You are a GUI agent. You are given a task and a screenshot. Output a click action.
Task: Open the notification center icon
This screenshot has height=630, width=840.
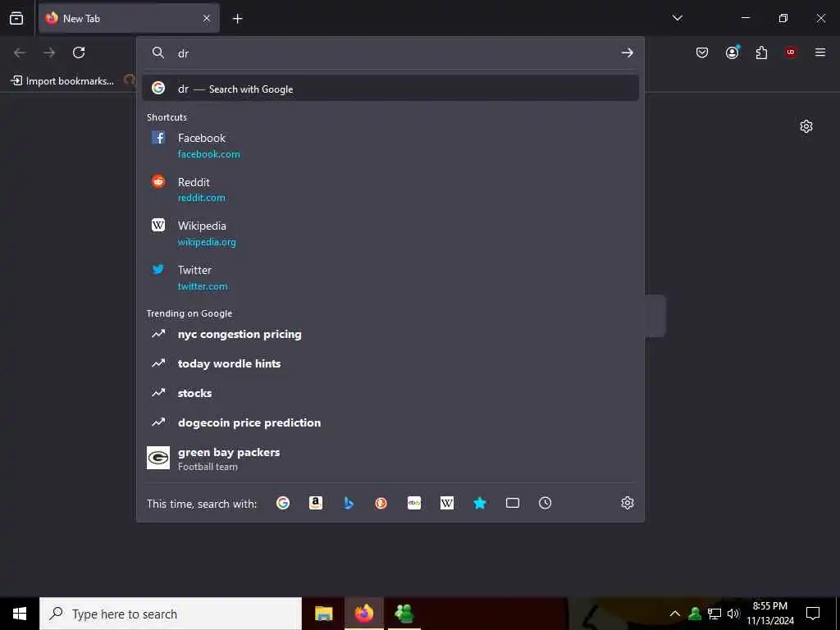(x=813, y=614)
